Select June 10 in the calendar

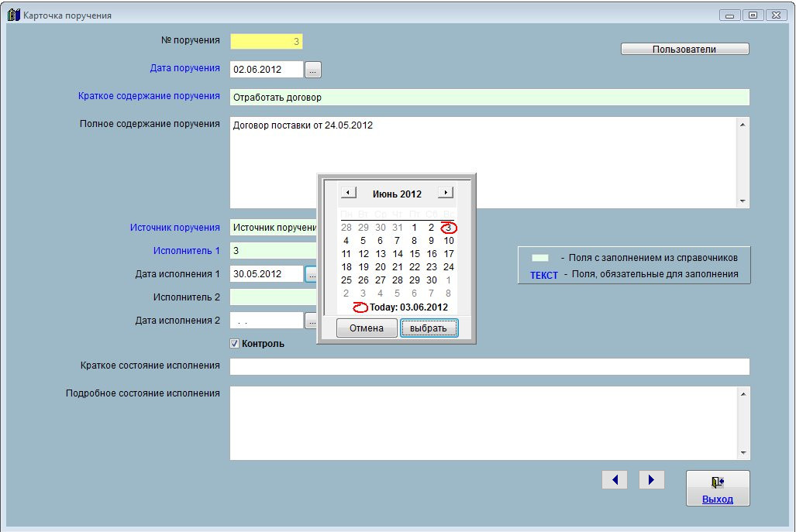tap(449, 241)
